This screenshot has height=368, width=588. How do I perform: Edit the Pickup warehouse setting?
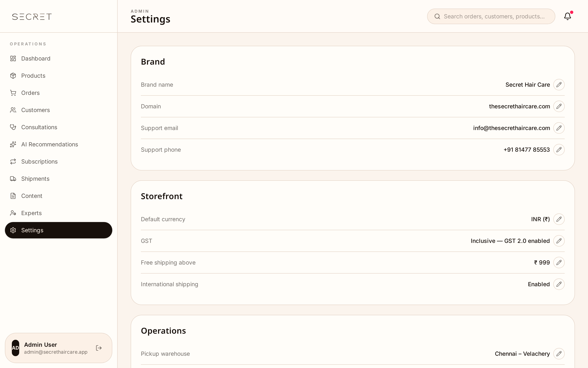[559, 354]
